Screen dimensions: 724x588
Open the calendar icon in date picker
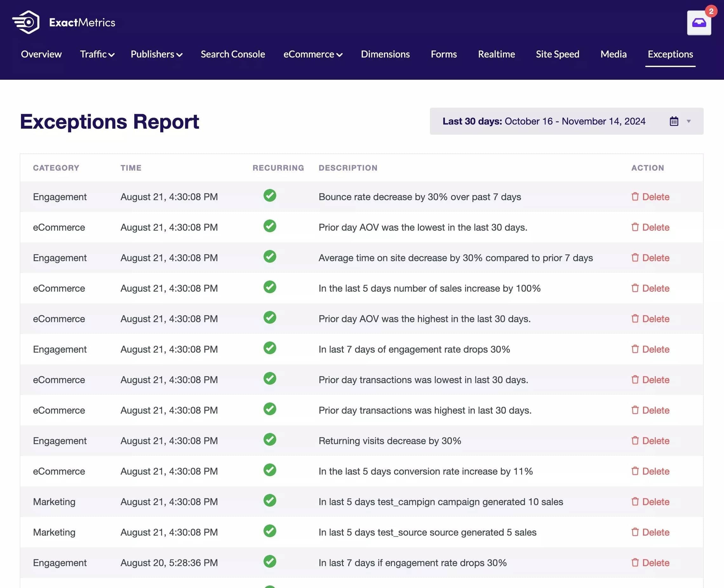pos(674,121)
